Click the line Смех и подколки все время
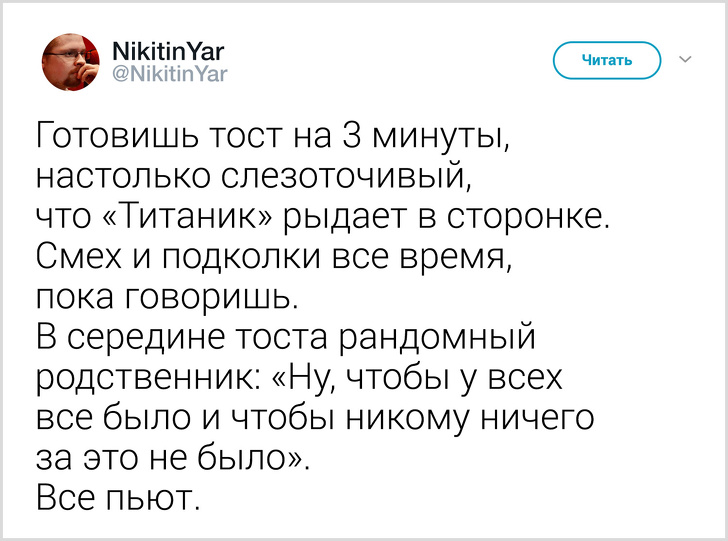 point(273,258)
